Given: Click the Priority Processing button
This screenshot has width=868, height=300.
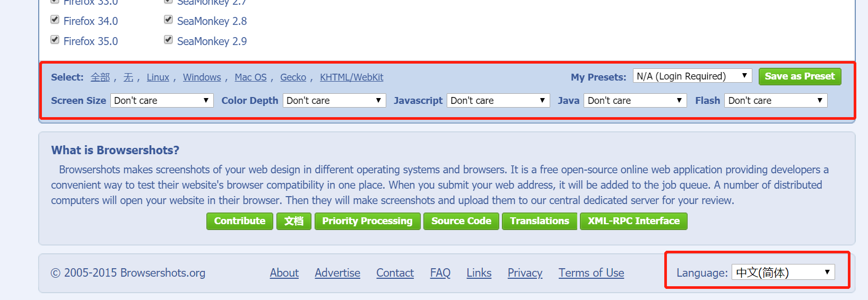Looking at the screenshot, I should [x=367, y=221].
